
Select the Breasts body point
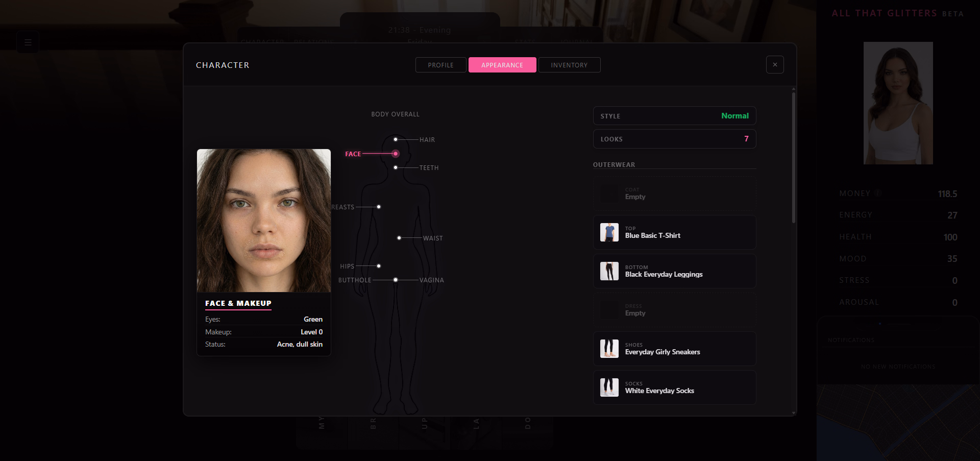click(379, 207)
